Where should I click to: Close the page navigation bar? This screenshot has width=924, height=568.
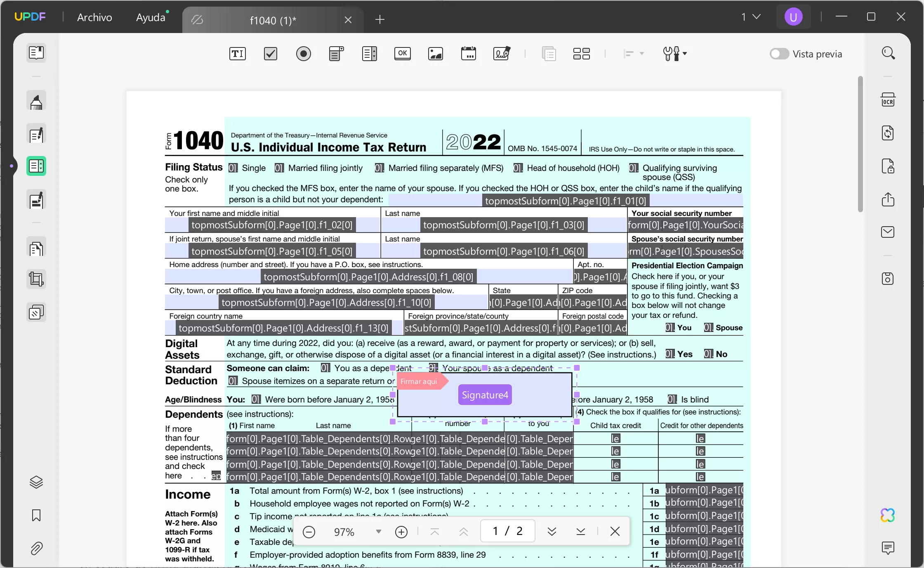615,532
